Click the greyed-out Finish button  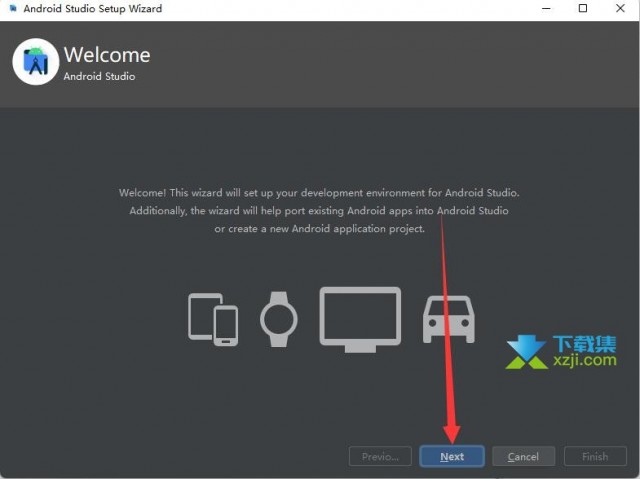point(595,456)
